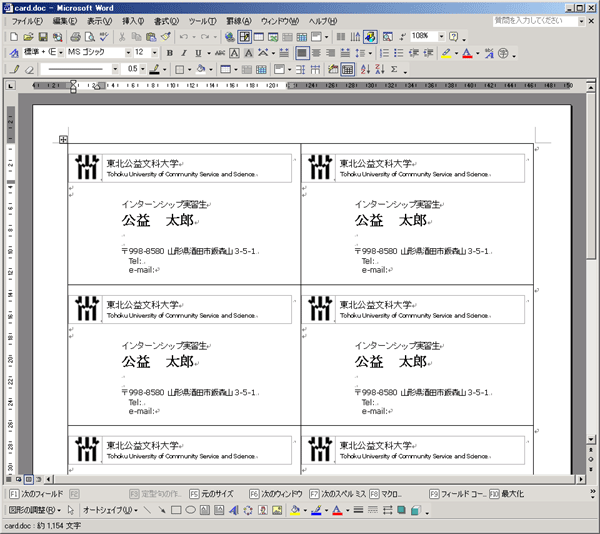Click drawing toolbar yellow fill color bucket

coord(295,510)
